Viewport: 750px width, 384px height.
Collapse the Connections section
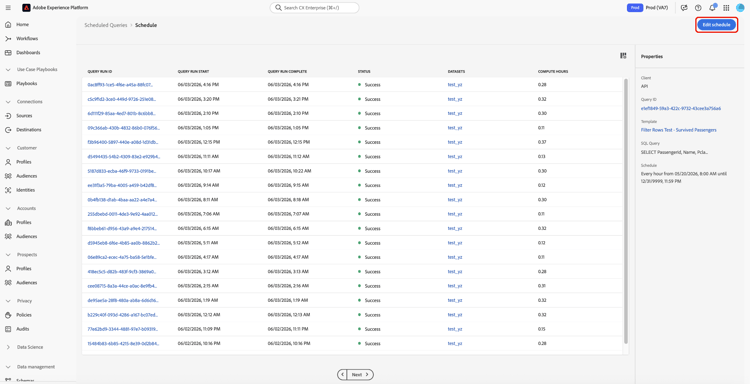point(8,102)
